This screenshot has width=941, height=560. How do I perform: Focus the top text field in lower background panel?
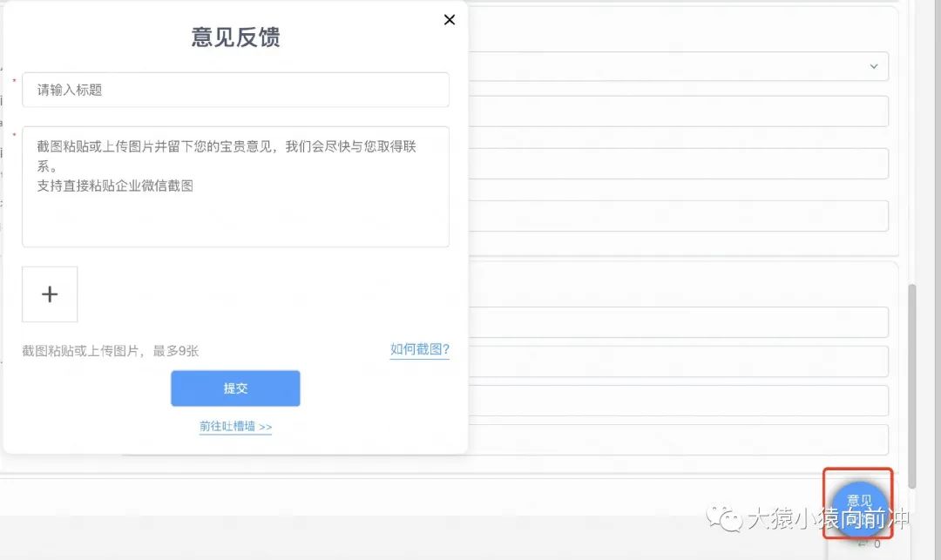(678, 322)
